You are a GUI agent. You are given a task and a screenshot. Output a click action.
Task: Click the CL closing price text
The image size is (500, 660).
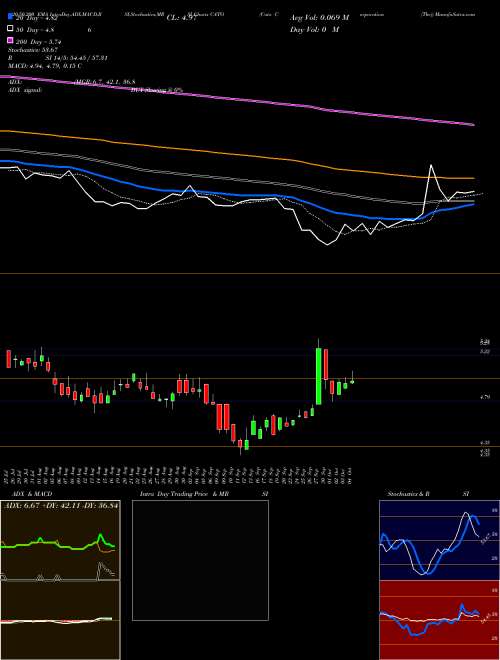(x=181, y=18)
